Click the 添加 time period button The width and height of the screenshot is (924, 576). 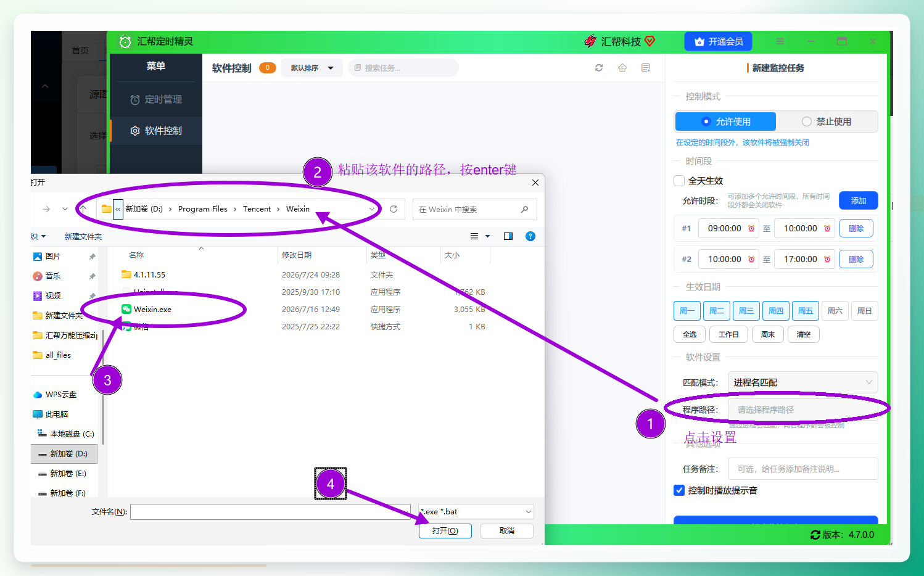tap(858, 200)
